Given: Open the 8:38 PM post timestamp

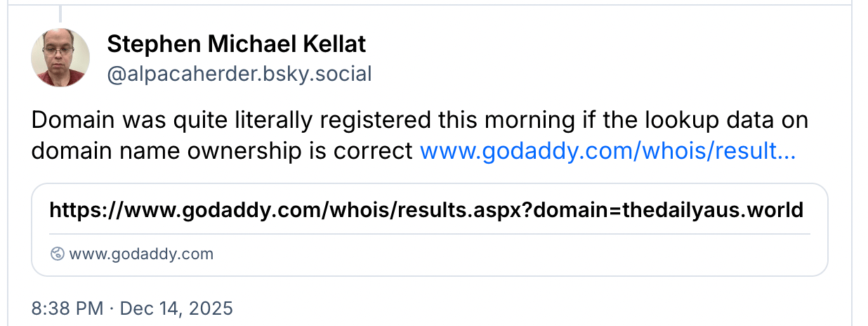Looking at the screenshot, I should point(65,308).
